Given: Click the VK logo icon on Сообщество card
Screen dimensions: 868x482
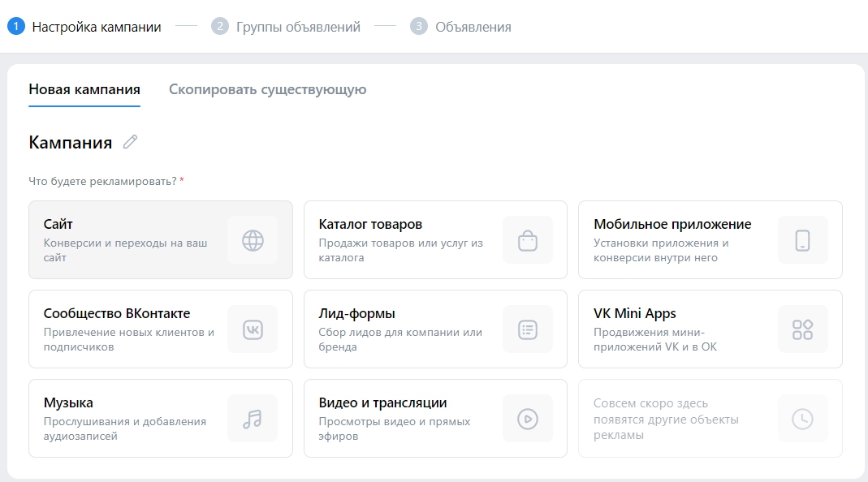Looking at the screenshot, I should 253,329.
